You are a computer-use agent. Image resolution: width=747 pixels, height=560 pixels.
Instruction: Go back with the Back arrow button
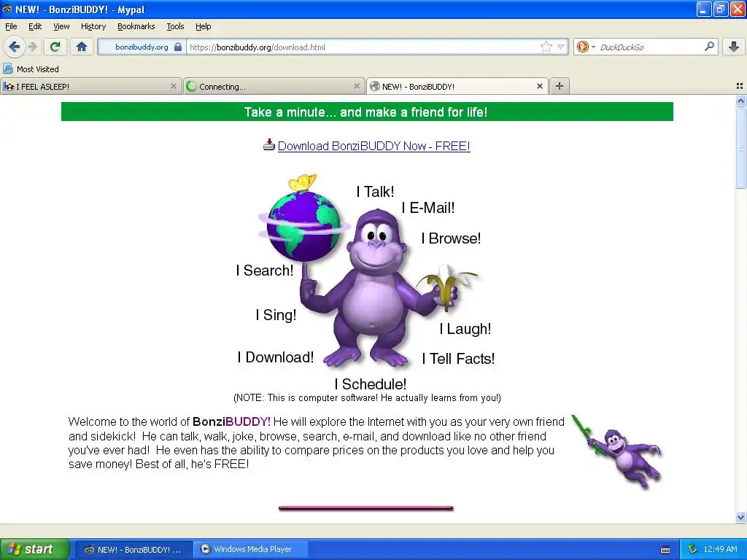click(x=14, y=47)
